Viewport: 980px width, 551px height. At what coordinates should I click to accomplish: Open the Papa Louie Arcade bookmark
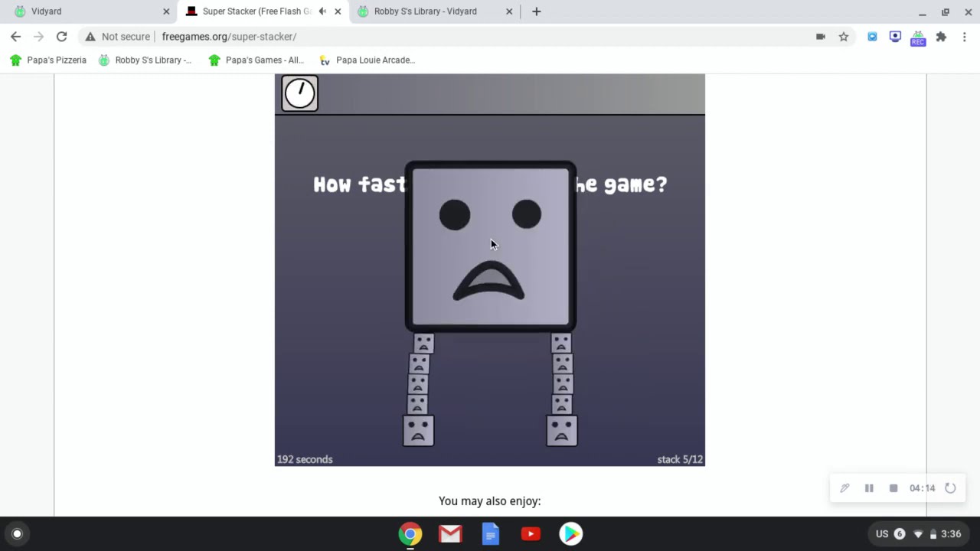pos(367,60)
